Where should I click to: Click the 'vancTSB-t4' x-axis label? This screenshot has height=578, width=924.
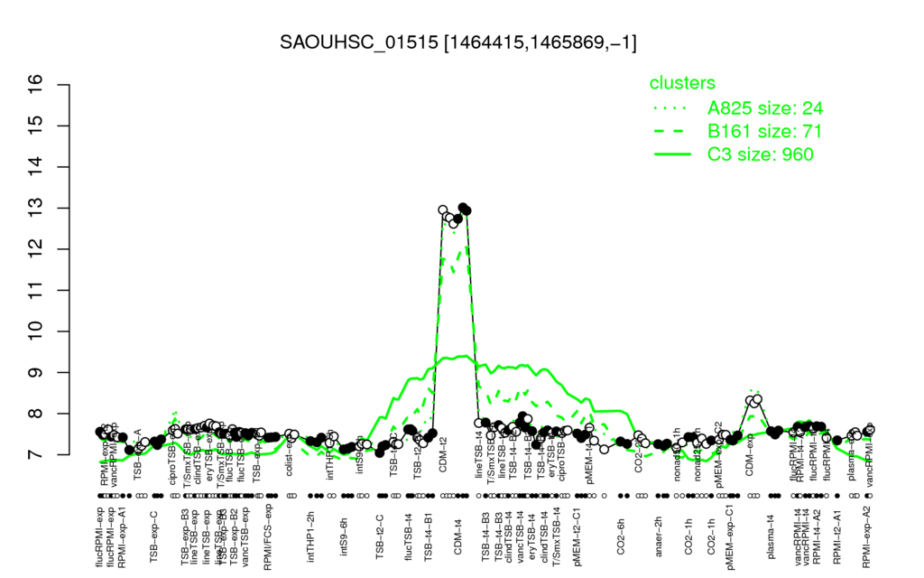[521, 536]
